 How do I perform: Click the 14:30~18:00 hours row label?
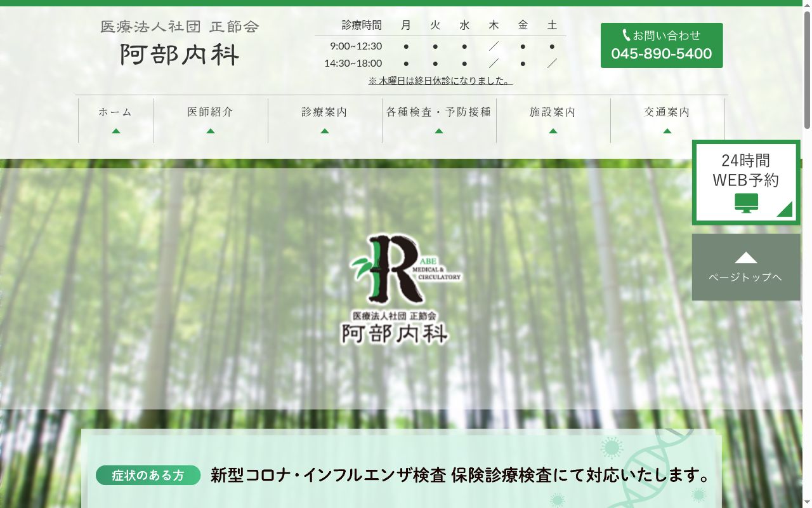pos(353,63)
